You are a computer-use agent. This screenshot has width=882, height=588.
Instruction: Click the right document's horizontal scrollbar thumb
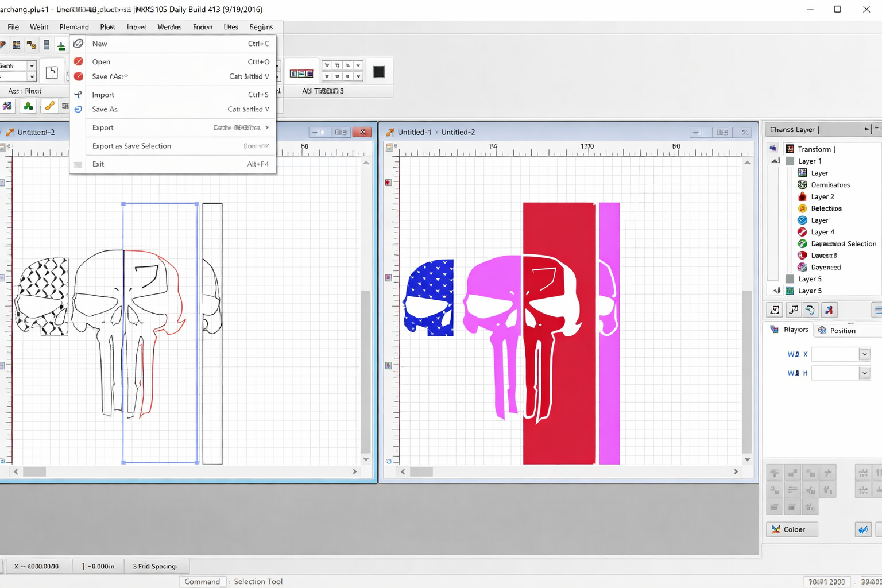pos(421,471)
